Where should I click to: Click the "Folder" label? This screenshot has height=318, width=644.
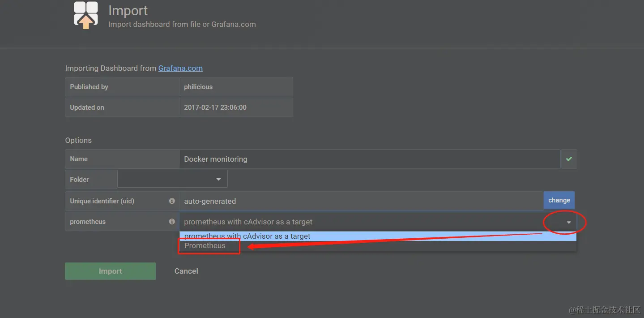click(x=91, y=179)
